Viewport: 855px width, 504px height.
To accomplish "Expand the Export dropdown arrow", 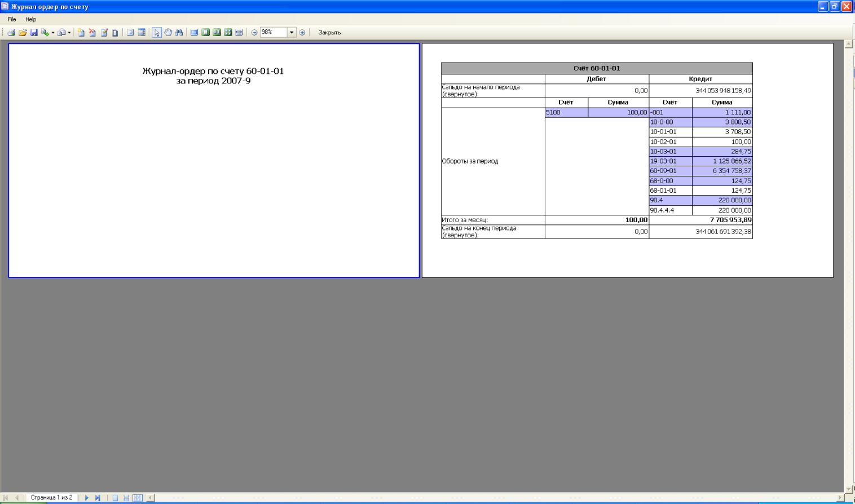I will 53,33.
